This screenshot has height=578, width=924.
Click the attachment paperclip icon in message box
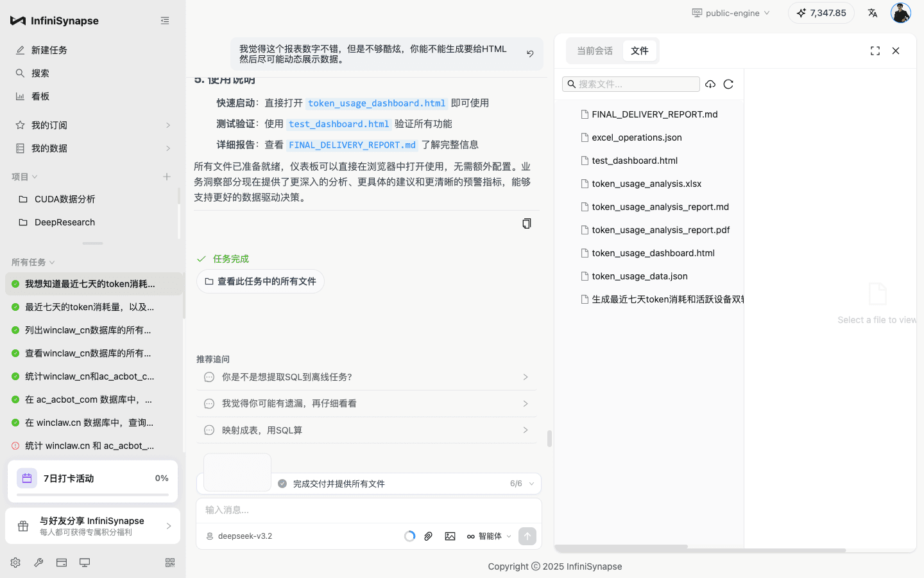(x=428, y=536)
